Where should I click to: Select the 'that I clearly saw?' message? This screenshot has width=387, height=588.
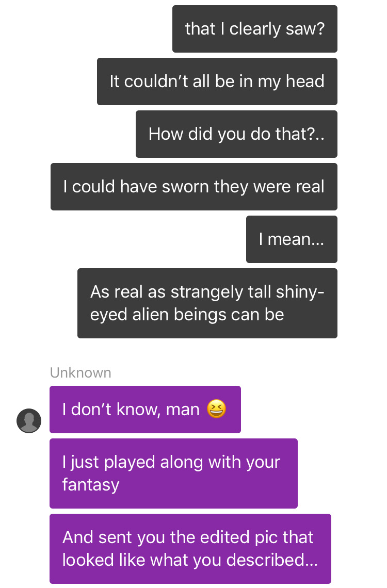254,29
